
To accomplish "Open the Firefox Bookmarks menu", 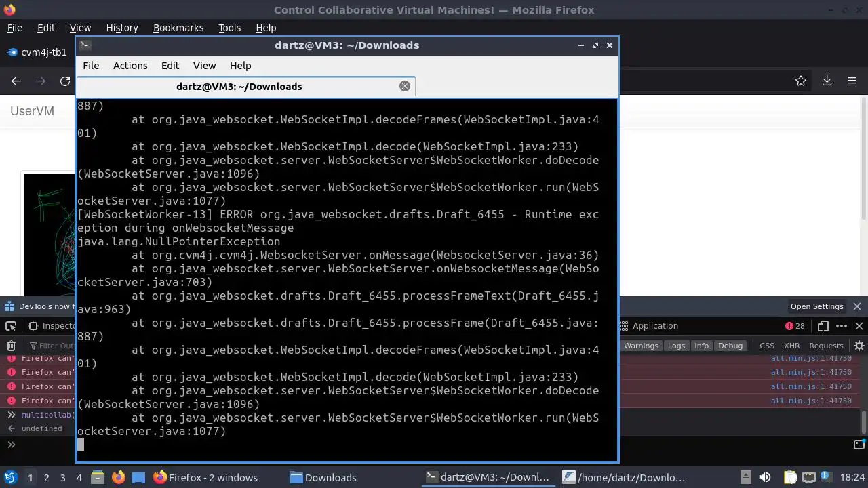I will pyautogui.click(x=178, y=28).
